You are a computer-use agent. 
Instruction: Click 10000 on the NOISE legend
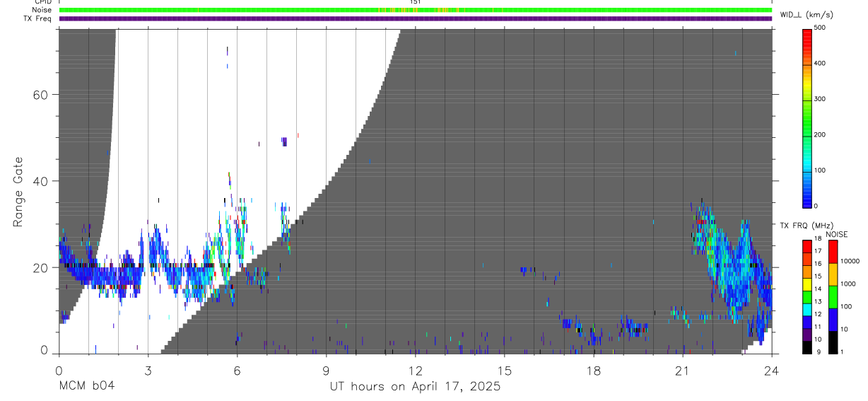[x=850, y=261]
